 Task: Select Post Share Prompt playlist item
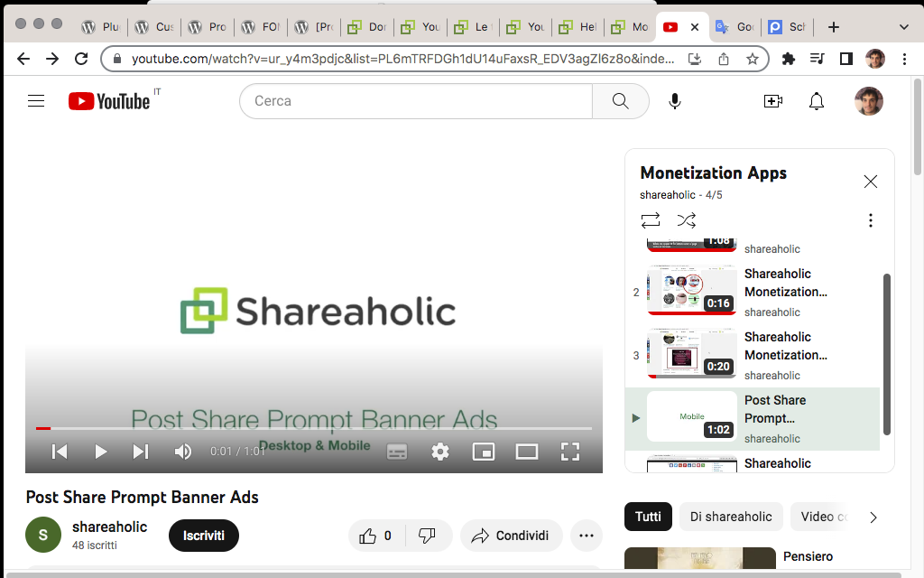pos(753,419)
